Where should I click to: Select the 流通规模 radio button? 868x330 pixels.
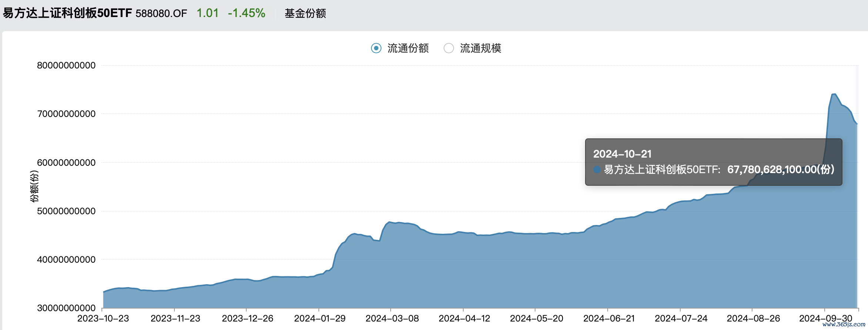pyautogui.click(x=449, y=48)
